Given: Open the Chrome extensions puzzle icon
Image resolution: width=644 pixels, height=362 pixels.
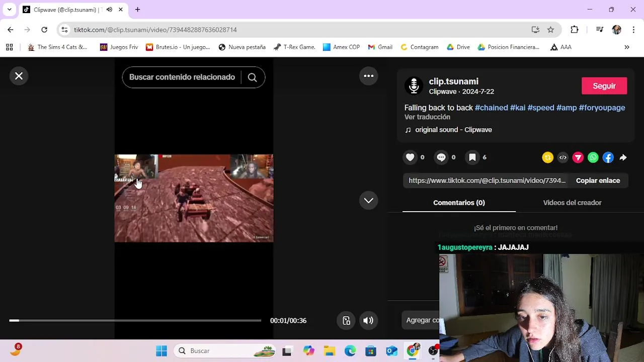Looking at the screenshot, I should click(575, 30).
